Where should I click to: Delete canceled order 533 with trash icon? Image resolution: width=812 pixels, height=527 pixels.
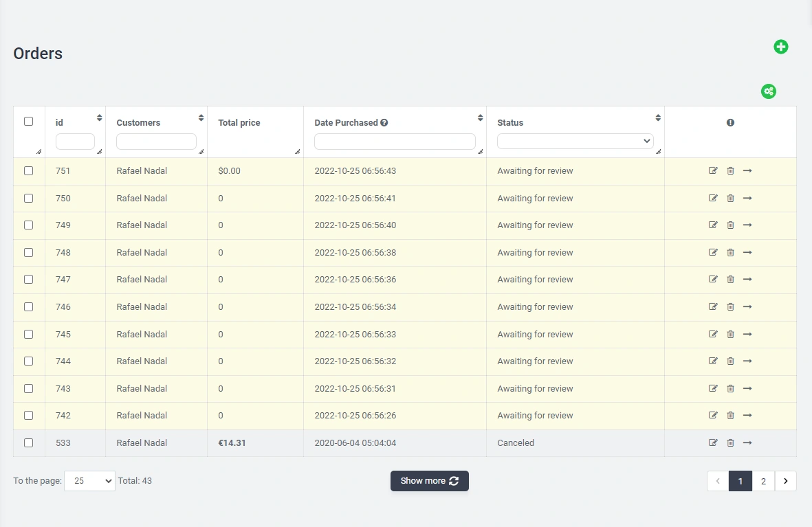tap(730, 443)
